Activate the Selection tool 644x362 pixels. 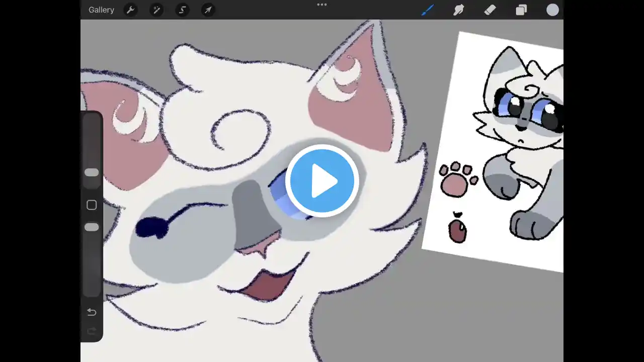pyautogui.click(x=182, y=10)
